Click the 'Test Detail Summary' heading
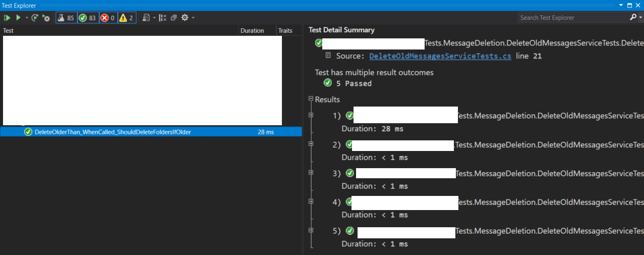The width and height of the screenshot is (644, 255). pyautogui.click(x=341, y=30)
